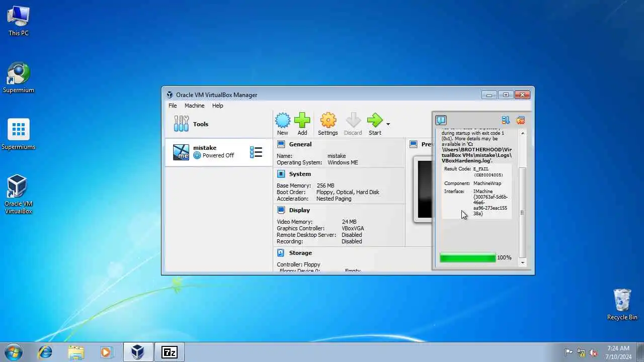This screenshot has height=362, width=644.
Task: Click the Display section header
Action: (299, 210)
